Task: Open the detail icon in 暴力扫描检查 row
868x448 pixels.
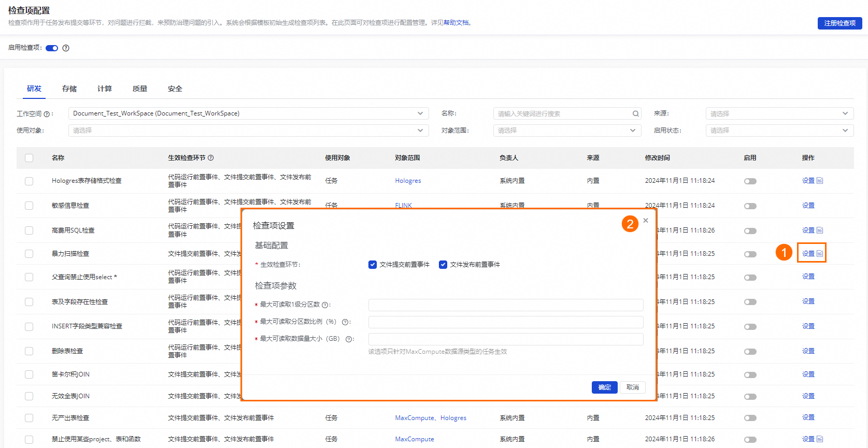Action: tap(820, 254)
